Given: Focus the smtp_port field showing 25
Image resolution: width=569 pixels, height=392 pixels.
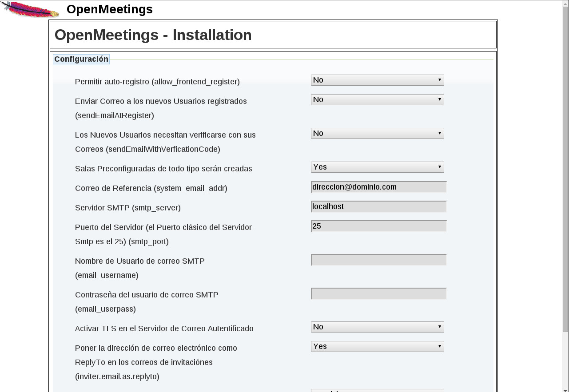Looking at the screenshot, I should (x=378, y=226).
